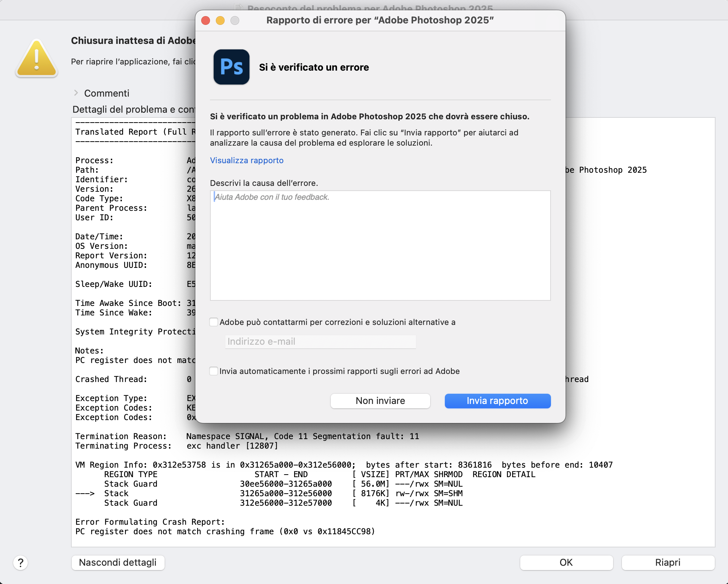Click the Invia rapporto button
This screenshot has height=584, width=728.
coord(498,401)
